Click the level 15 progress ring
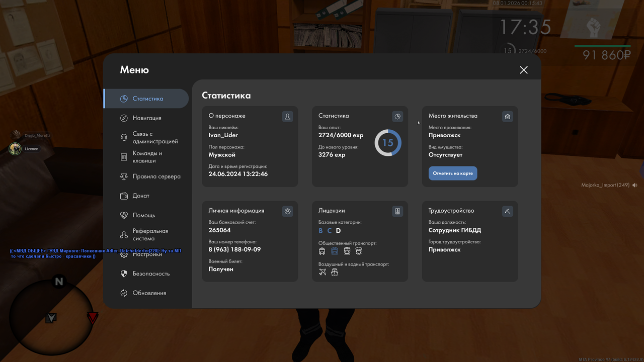 388,143
